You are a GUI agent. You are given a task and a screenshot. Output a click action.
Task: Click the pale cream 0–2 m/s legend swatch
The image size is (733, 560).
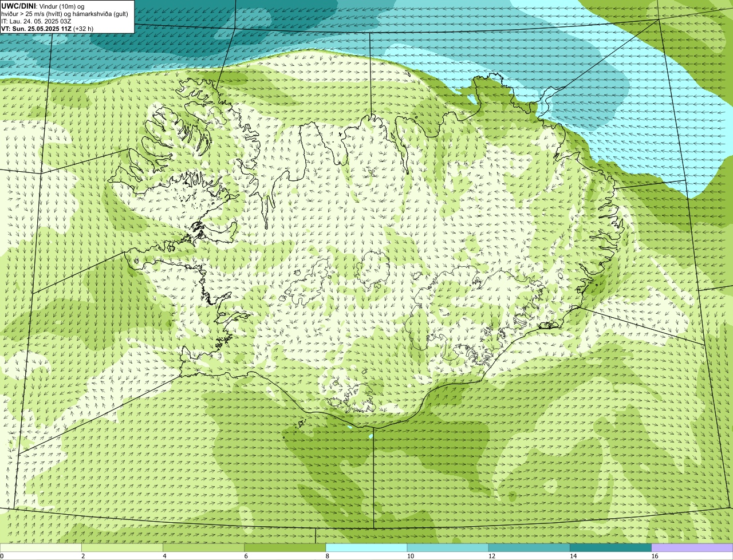tap(41, 547)
